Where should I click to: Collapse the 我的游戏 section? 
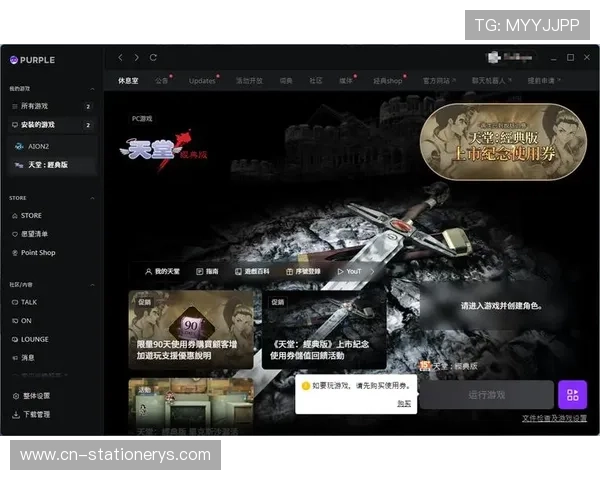point(92,89)
